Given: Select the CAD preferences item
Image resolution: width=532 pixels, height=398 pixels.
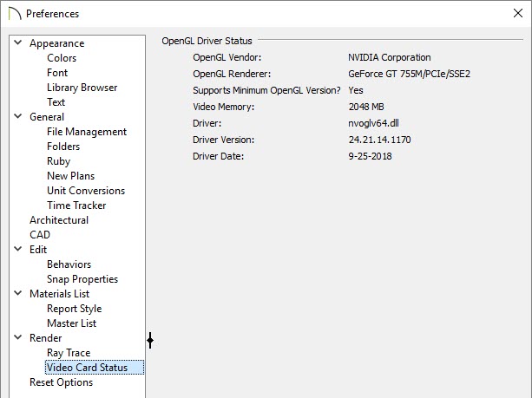Looking at the screenshot, I should pos(40,235).
